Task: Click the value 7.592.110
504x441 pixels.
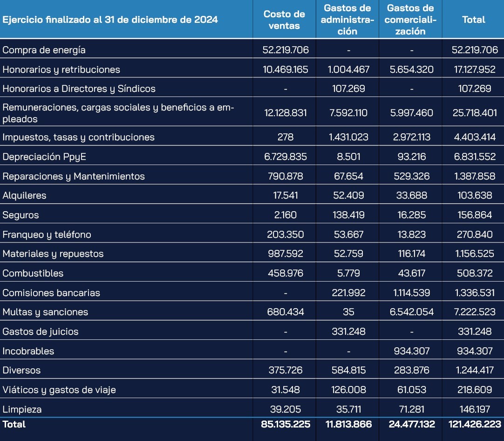Action: coord(348,113)
